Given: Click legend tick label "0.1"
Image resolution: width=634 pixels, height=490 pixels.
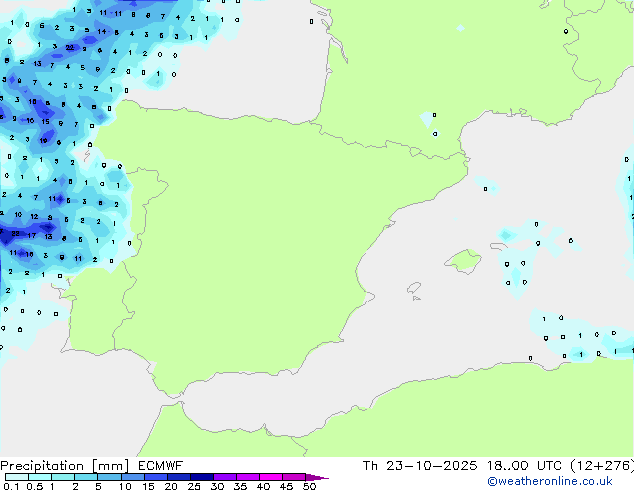Looking at the screenshot, I should pyautogui.click(x=11, y=486).
